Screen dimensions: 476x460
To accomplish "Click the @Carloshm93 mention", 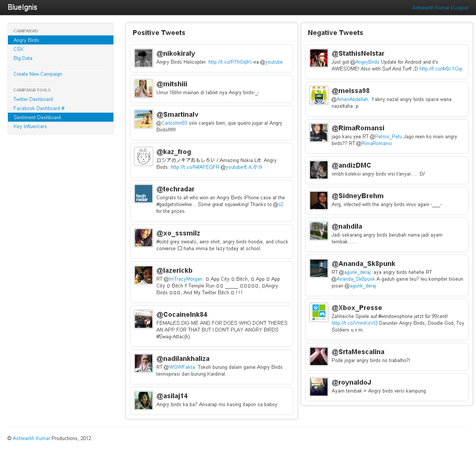I will click(174, 123).
